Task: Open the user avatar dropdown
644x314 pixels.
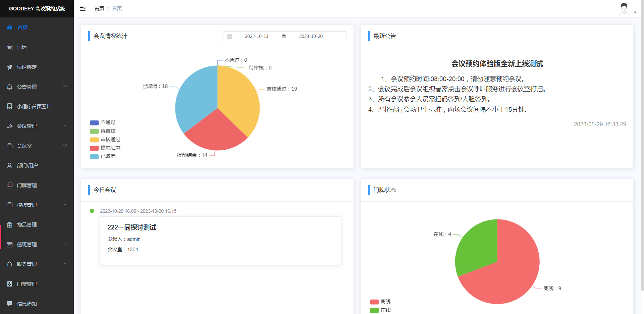Action: [x=627, y=9]
